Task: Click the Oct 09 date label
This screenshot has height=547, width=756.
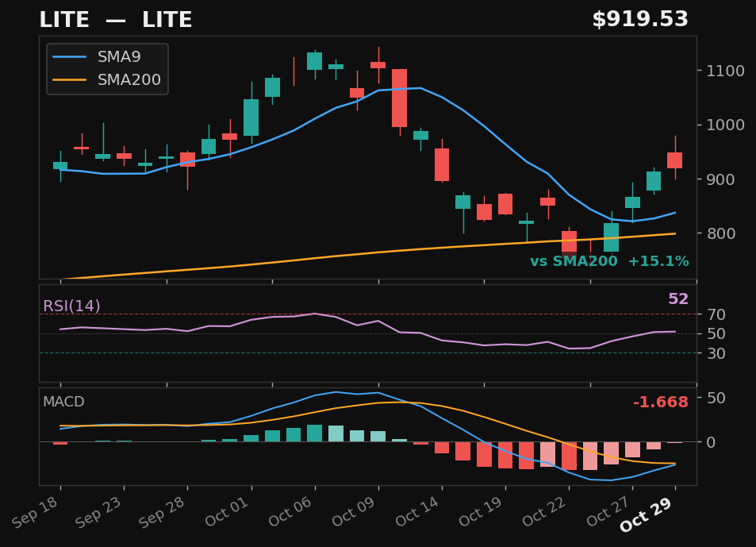Action: pyautogui.click(x=354, y=511)
